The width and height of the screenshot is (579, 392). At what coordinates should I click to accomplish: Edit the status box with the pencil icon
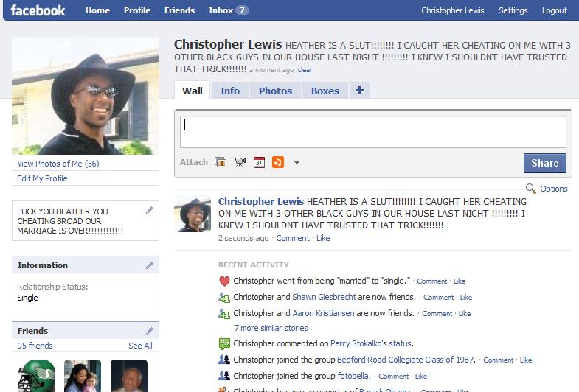[x=150, y=210]
